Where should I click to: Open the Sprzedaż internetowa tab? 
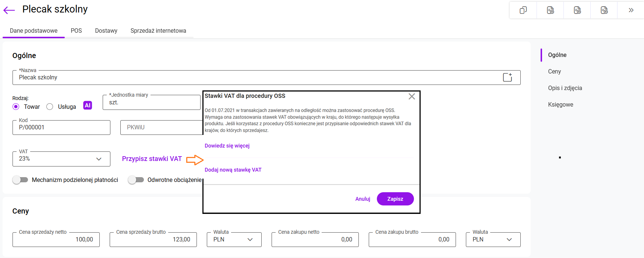(158, 31)
